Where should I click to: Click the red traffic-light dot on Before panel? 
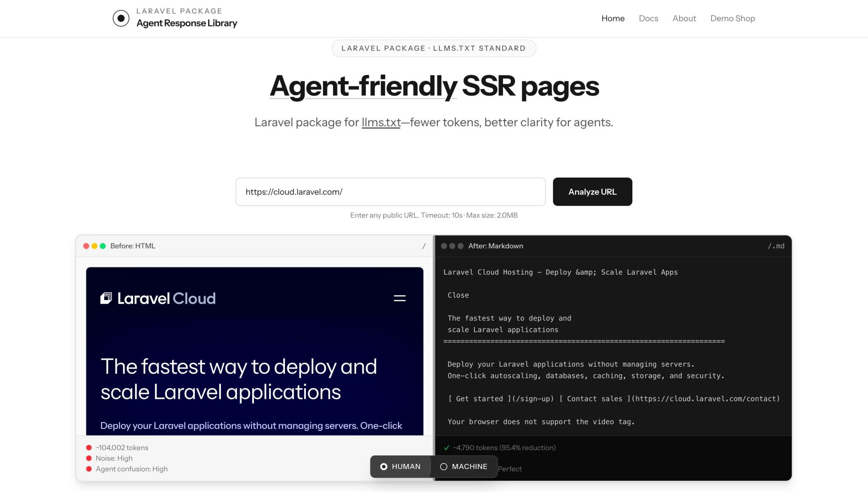[87, 246]
